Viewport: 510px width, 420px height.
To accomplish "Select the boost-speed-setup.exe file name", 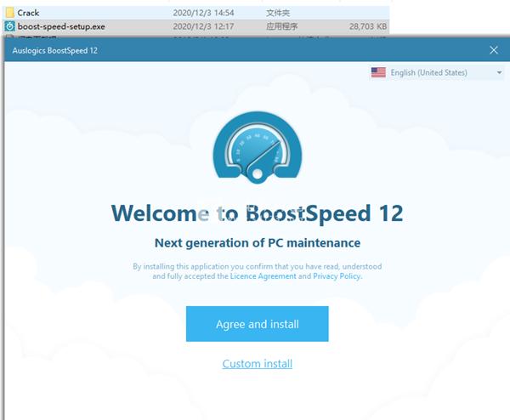I will pos(61,26).
